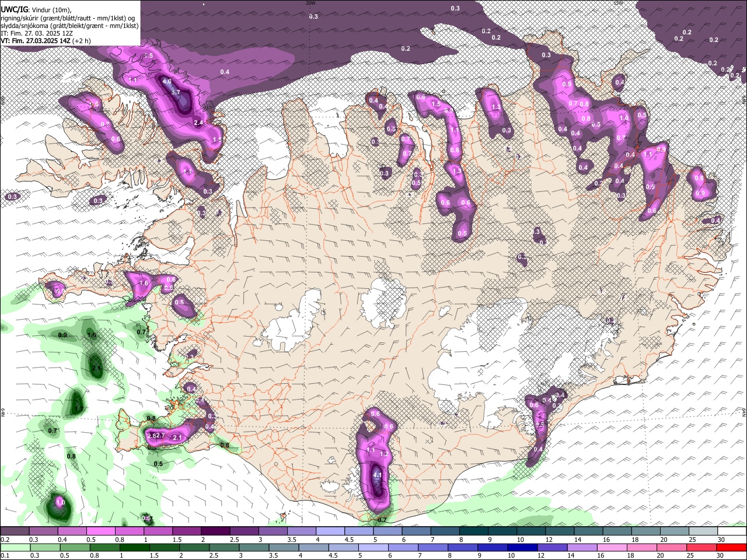Click the 30 label in the upper legend row
This screenshot has height=560, width=747.
[721, 539]
